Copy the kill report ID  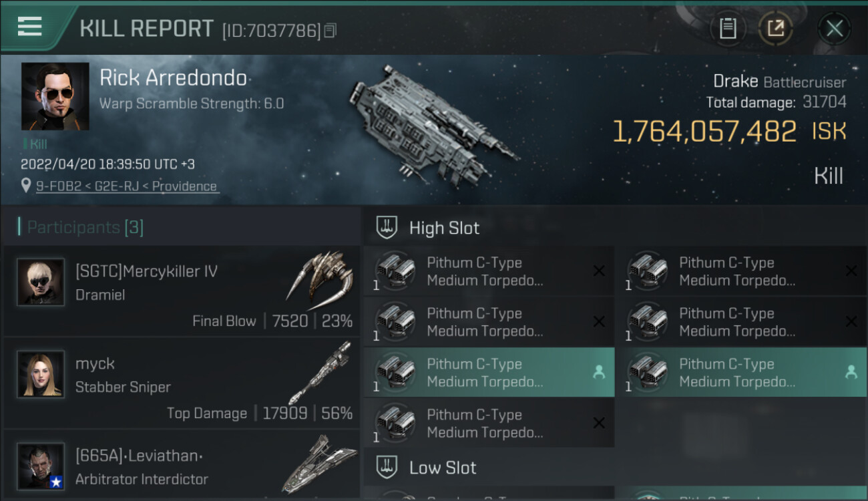click(330, 31)
